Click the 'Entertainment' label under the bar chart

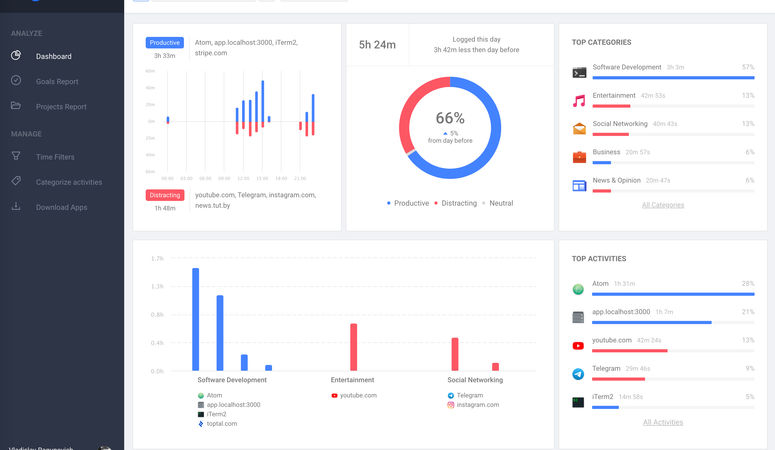[352, 380]
